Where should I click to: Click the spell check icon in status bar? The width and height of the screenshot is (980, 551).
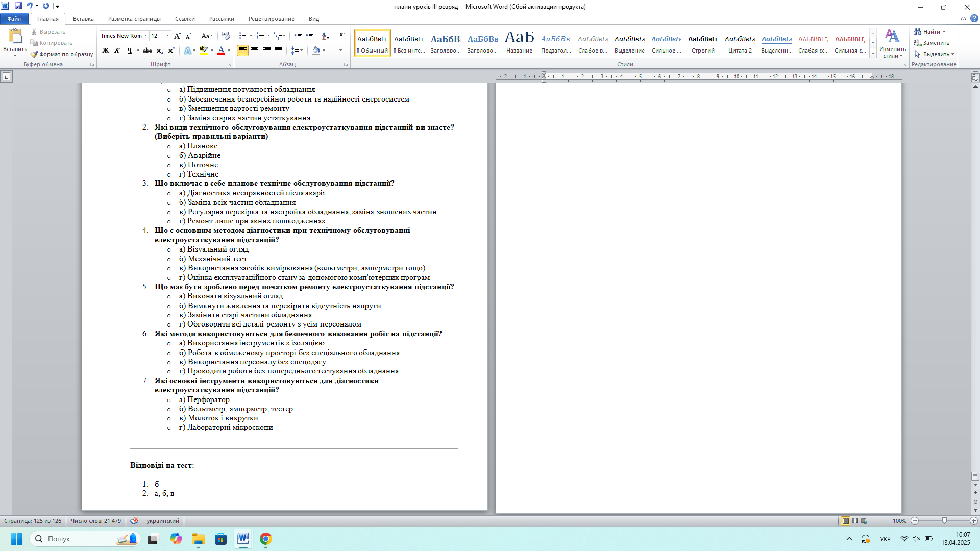[x=134, y=521]
